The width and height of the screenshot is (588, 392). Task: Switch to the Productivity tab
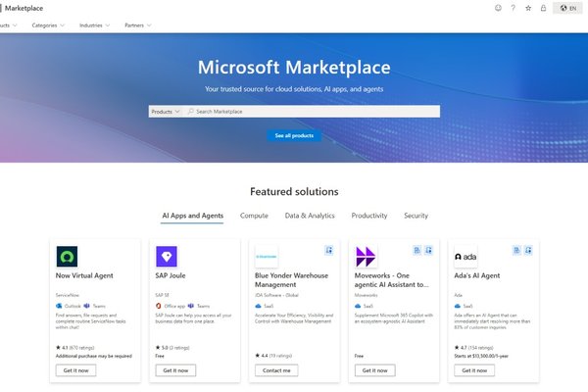click(x=369, y=216)
